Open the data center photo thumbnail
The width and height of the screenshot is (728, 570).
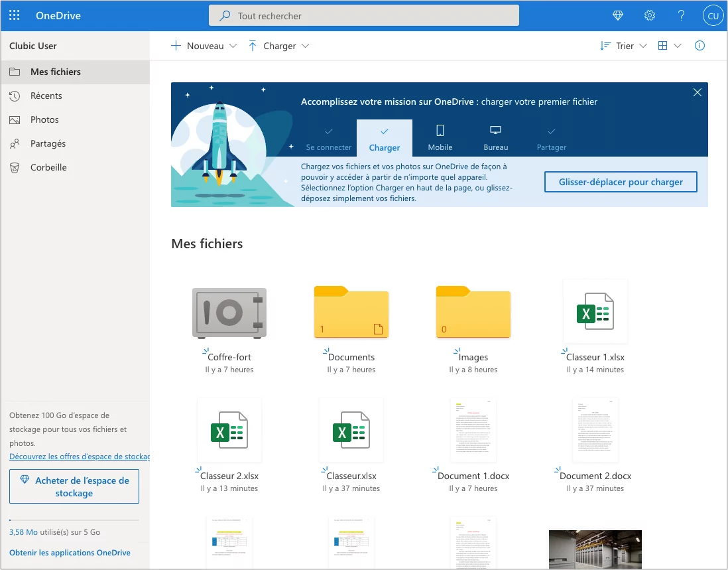595,549
